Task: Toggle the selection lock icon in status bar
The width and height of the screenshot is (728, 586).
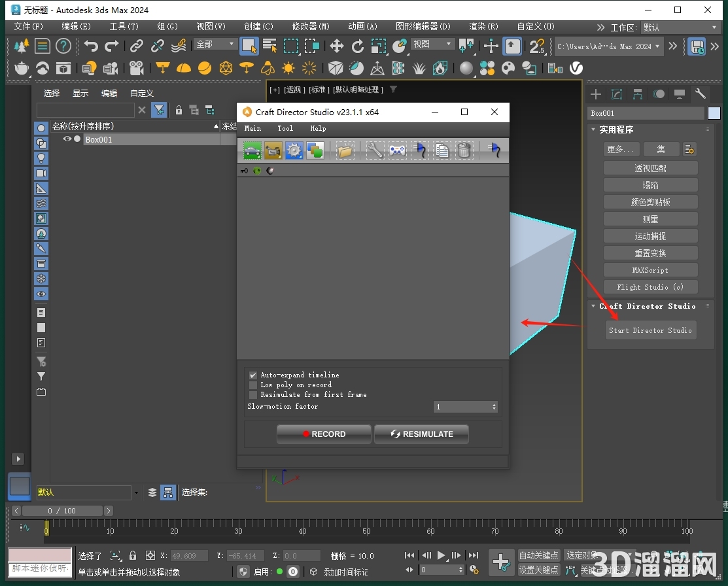Action: tap(133, 555)
